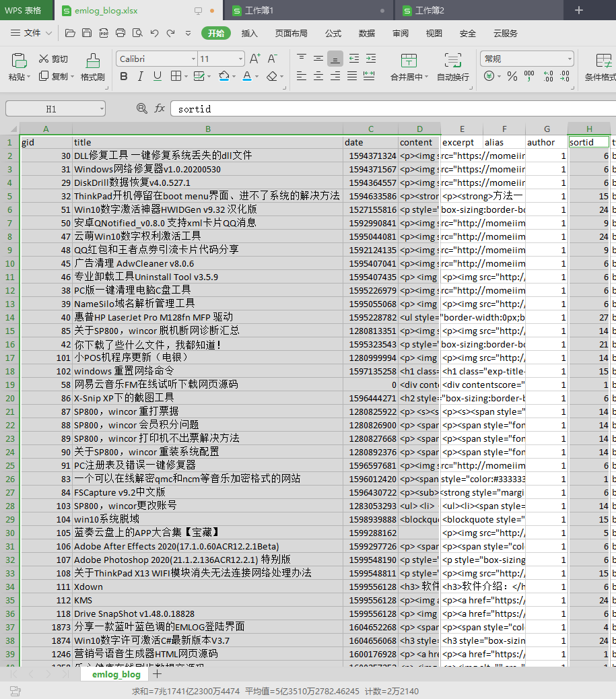
Task: Switch to the 公式 tab
Action: (333, 34)
